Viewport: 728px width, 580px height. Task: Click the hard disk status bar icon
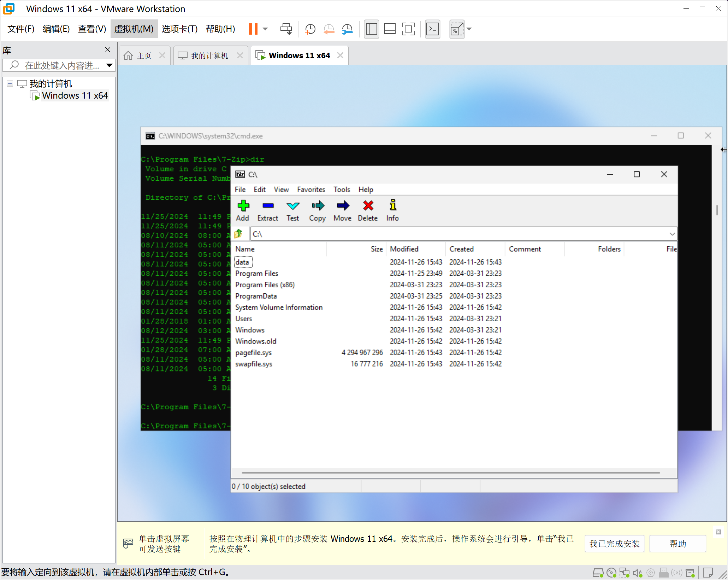click(x=598, y=573)
